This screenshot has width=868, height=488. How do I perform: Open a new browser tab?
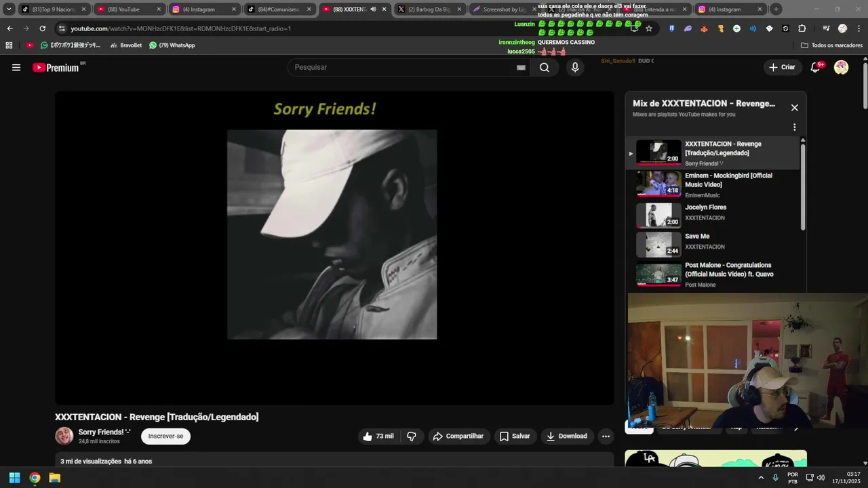(776, 9)
